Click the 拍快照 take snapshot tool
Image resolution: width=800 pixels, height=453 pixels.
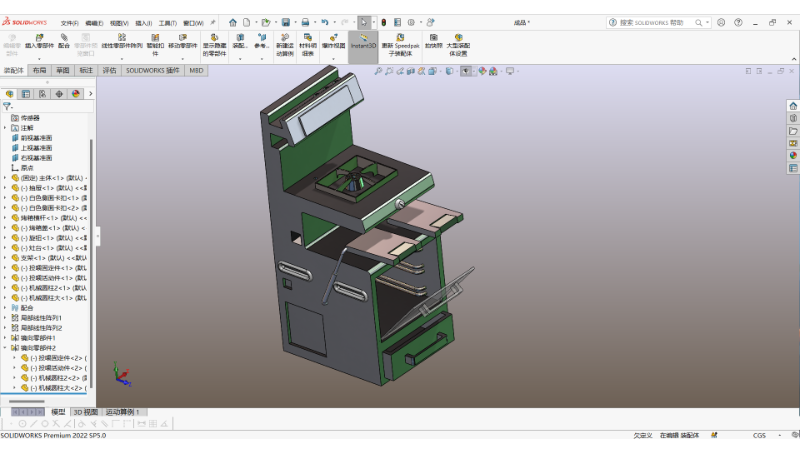(x=433, y=41)
